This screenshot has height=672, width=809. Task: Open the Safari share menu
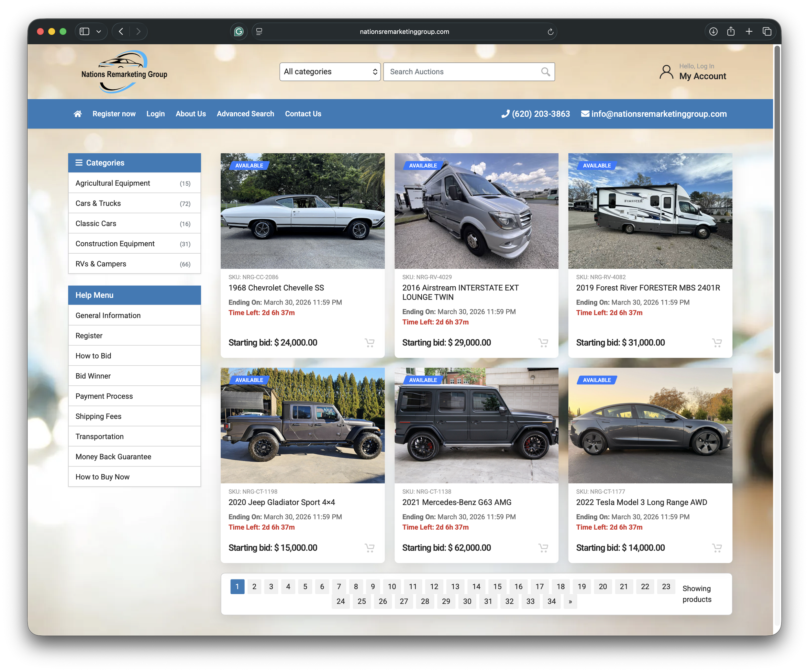pyautogui.click(x=731, y=32)
